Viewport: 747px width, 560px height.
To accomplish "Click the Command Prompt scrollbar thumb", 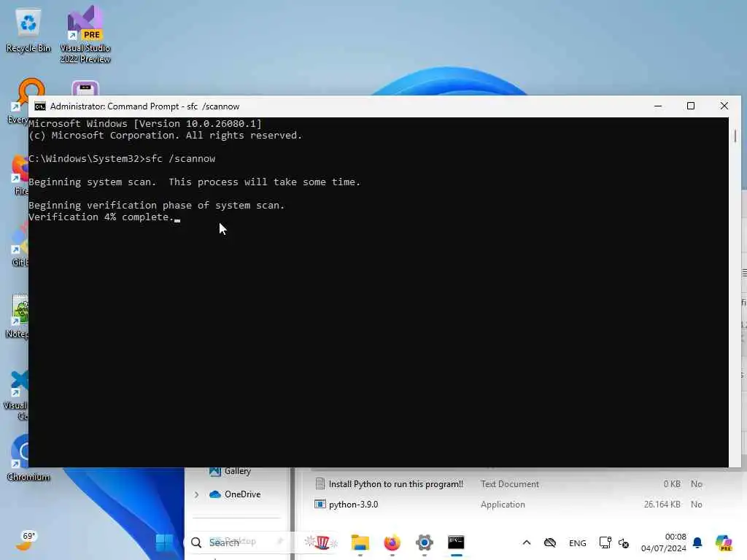I will click(735, 136).
